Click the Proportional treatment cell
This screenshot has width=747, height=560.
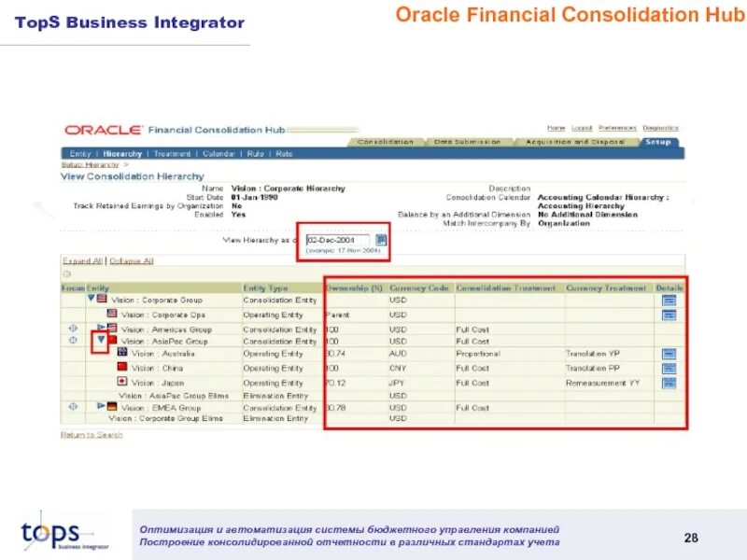478,354
